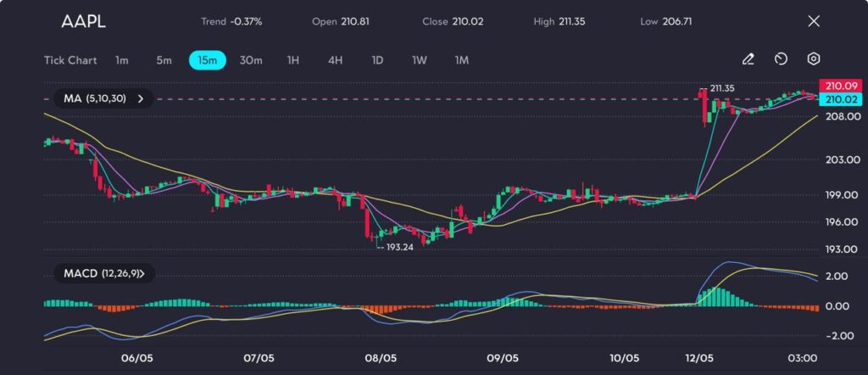Viewport: 868px width, 375px height.
Task: Open chart settings hexagon icon
Action: click(813, 59)
